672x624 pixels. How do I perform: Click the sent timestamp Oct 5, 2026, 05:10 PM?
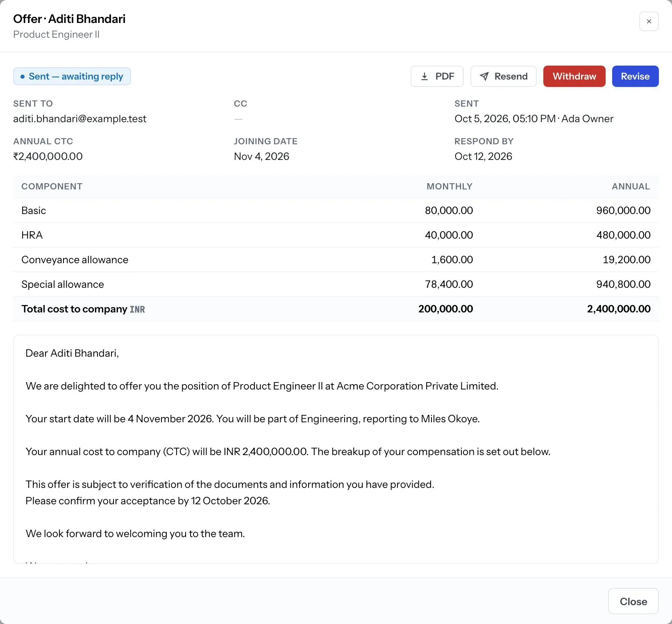click(505, 119)
